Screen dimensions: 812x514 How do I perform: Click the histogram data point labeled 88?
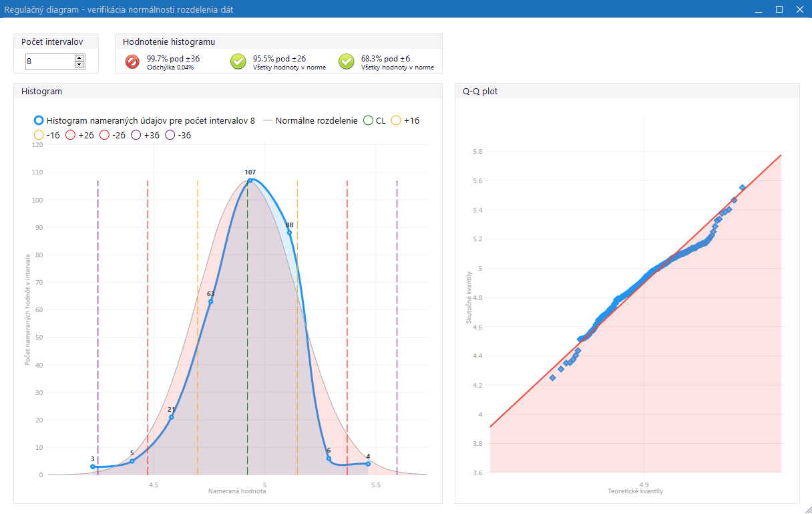click(289, 233)
